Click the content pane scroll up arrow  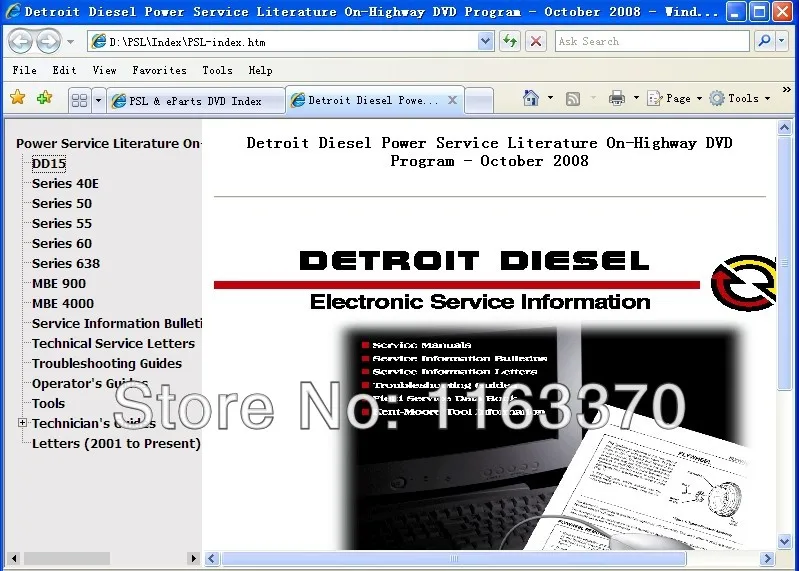(x=784, y=127)
